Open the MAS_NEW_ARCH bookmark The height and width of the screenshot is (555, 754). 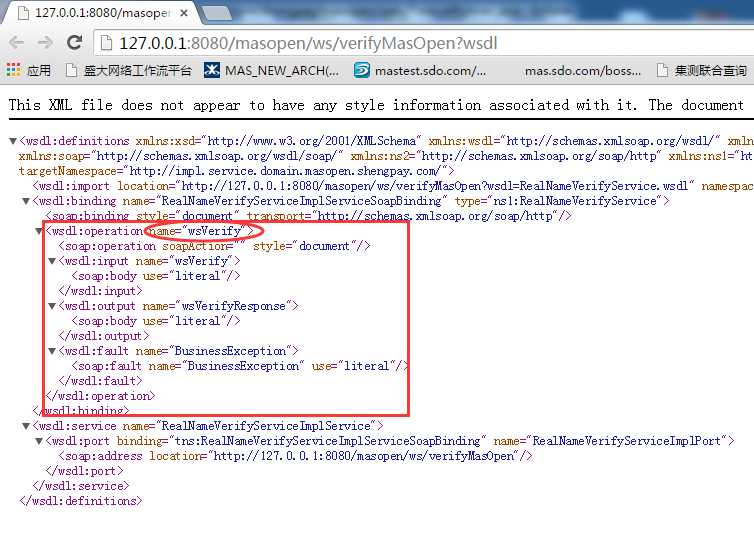(x=272, y=71)
